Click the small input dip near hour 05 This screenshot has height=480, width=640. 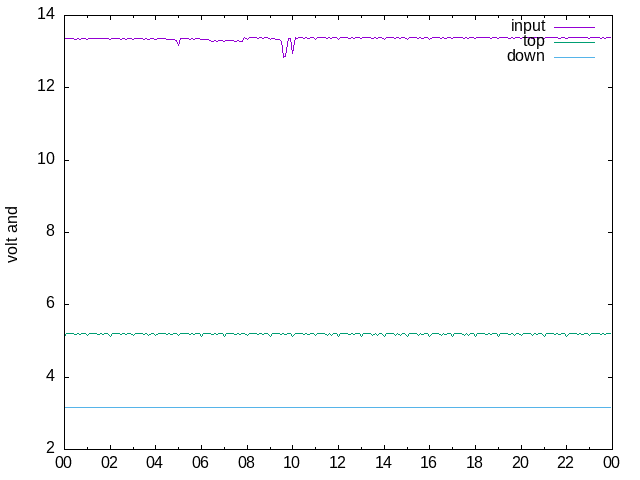pos(178,44)
